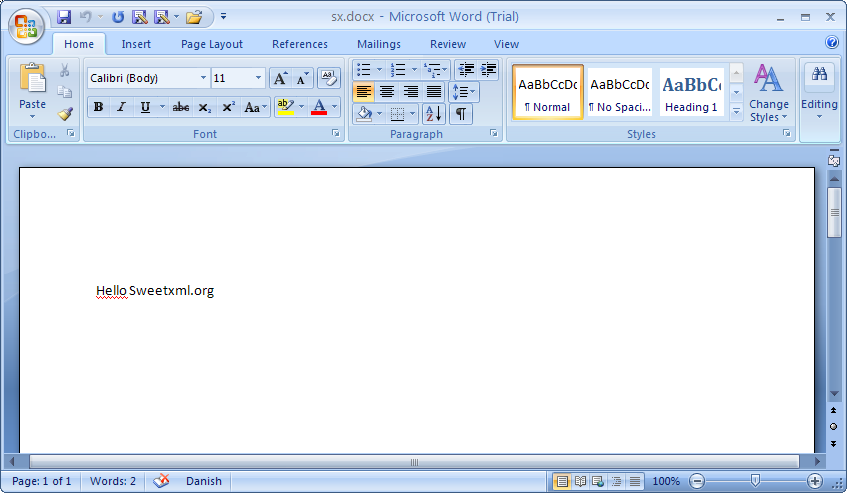The height and width of the screenshot is (493, 847).
Task: Activate the Format Painter brush
Action: click(x=65, y=113)
